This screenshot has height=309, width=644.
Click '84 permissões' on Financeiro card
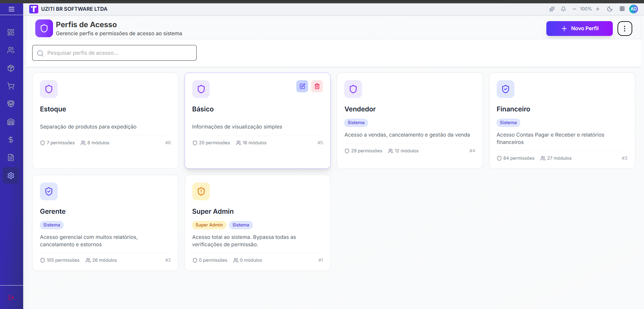click(515, 158)
